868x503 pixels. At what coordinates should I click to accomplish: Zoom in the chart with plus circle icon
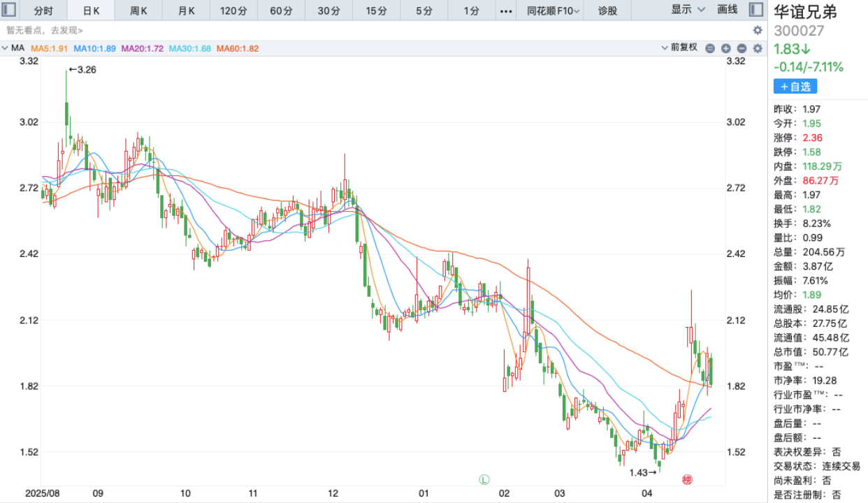(725, 48)
